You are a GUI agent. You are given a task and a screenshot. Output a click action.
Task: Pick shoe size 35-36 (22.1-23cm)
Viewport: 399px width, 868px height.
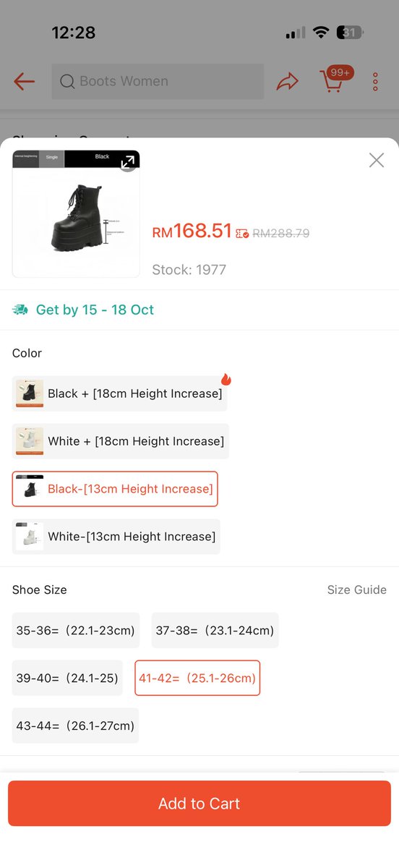(76, 631)
